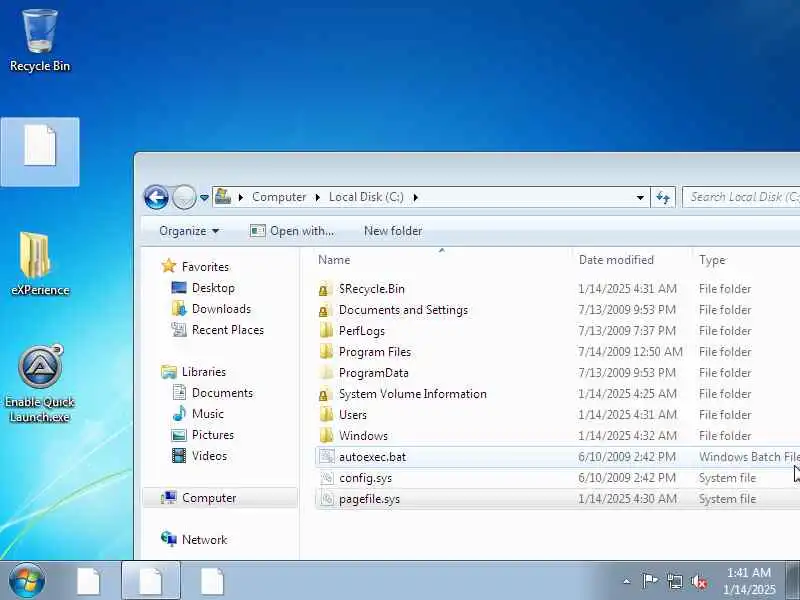
Task: Open the Recycle Bin desktop icon
Action: (x=40, y=41)
